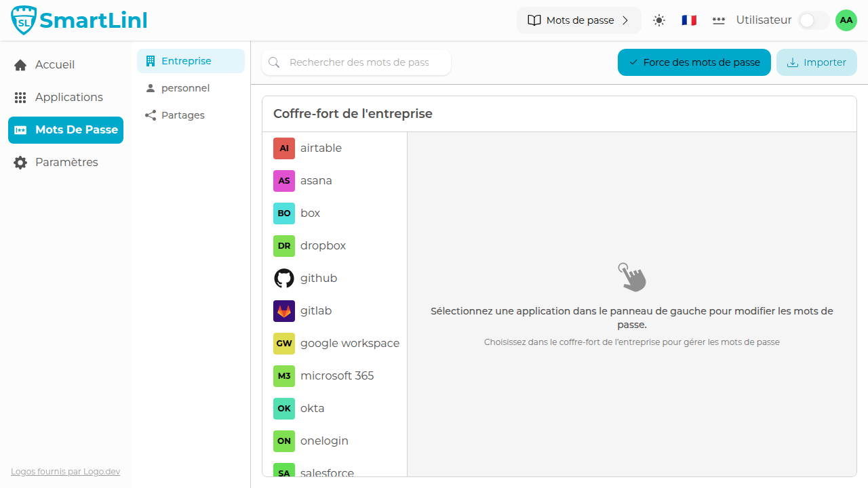
Task: Click the dots icon beside Utilisateur
Action: (x=718, y=20)
